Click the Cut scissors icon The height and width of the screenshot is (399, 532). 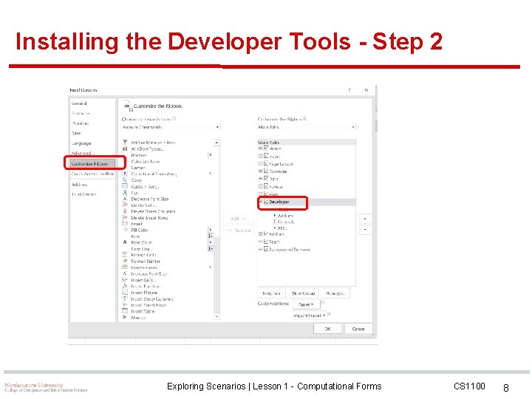(125, 192)
